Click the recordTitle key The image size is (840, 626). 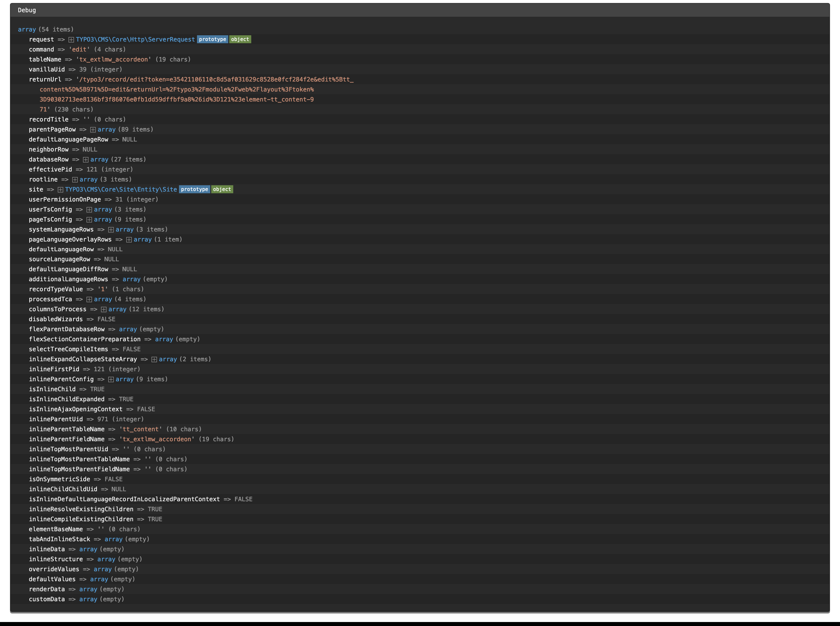(48, 119)
